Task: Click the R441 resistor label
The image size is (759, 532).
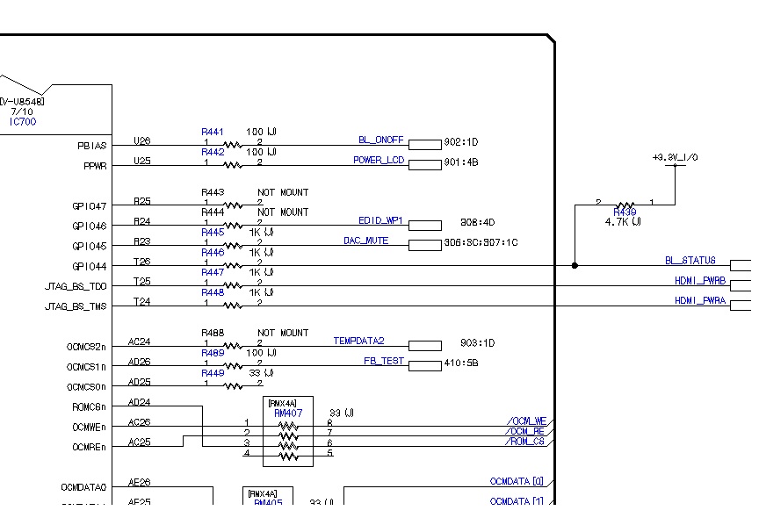Action: point(212,132)
